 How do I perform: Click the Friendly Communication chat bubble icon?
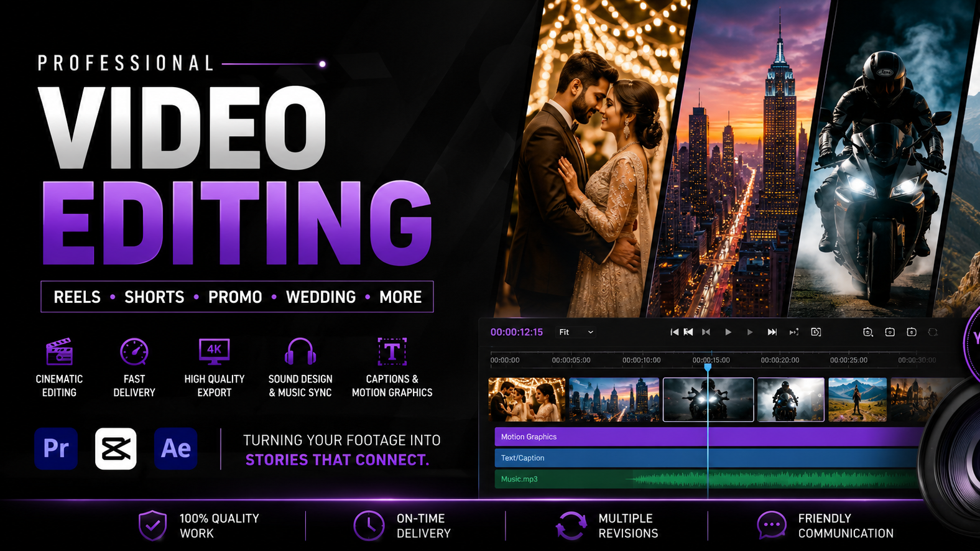click(772, 526)
